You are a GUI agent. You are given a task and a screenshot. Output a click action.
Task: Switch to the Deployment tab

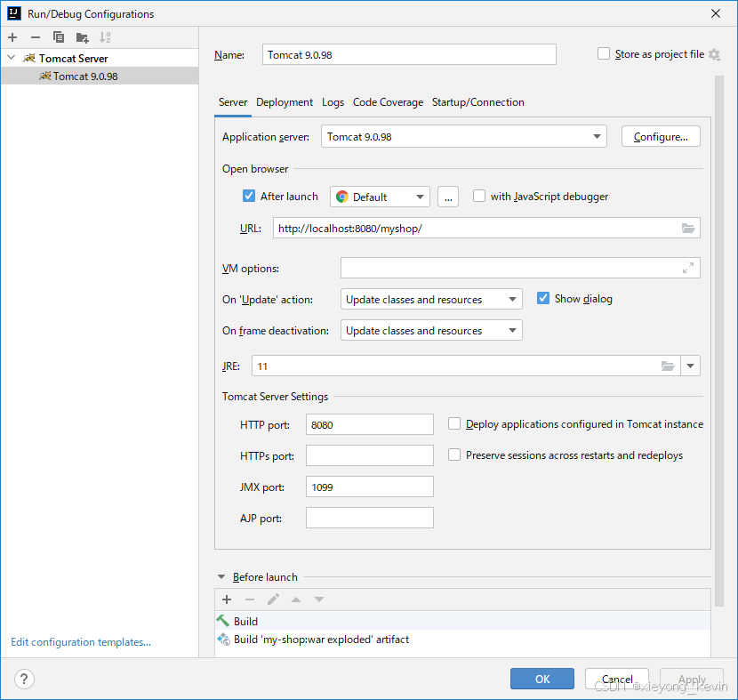(x=285, y=102)
